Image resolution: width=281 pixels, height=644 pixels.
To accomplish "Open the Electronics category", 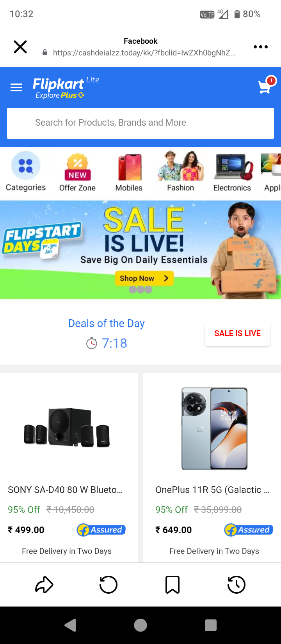I will coord(232,172).
